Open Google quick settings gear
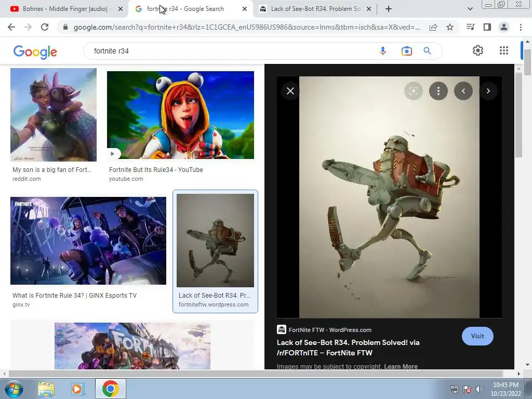The height and width of the screenshot is (399, 532). point(478,50)
